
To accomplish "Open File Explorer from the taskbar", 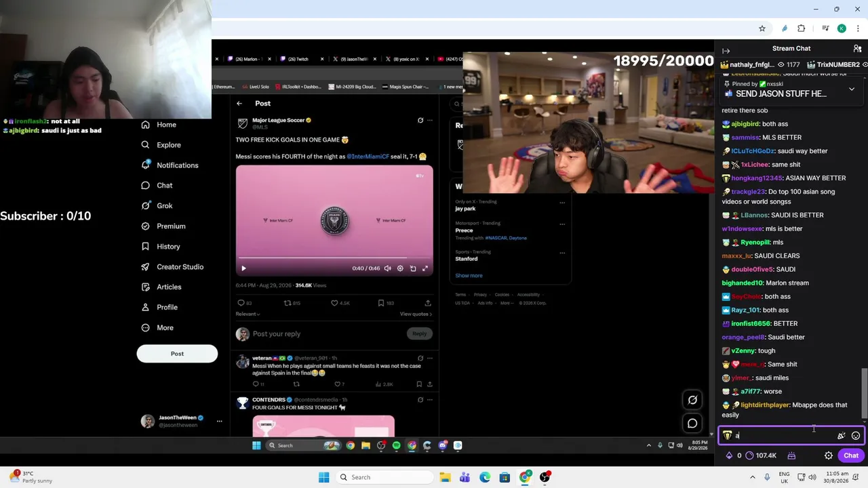I will [x=445, y=477].
